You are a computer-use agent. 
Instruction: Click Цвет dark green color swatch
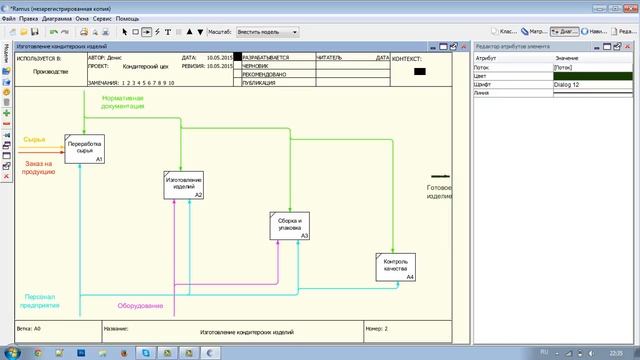[593, 76]
